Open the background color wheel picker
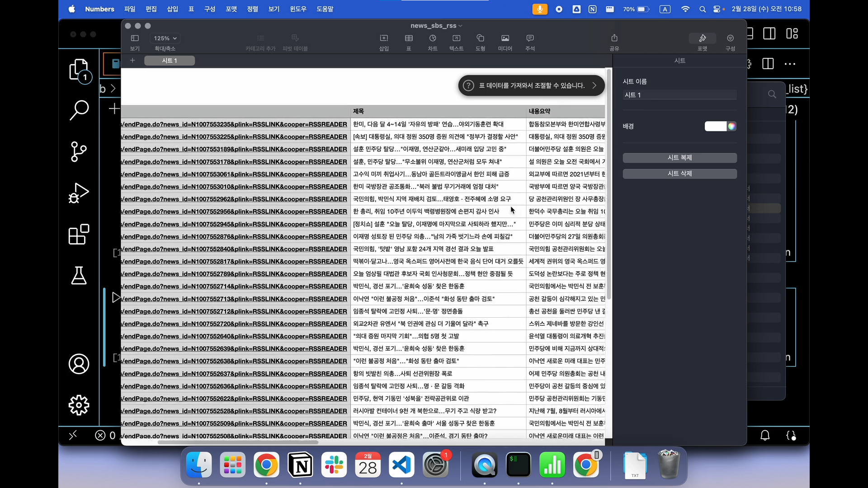868x488 pixels. [731, 126]
